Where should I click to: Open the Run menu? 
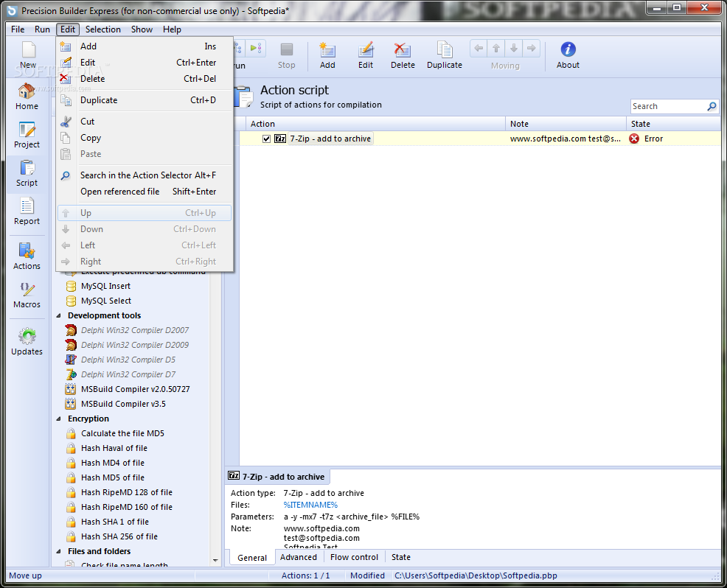click(42, 29)
